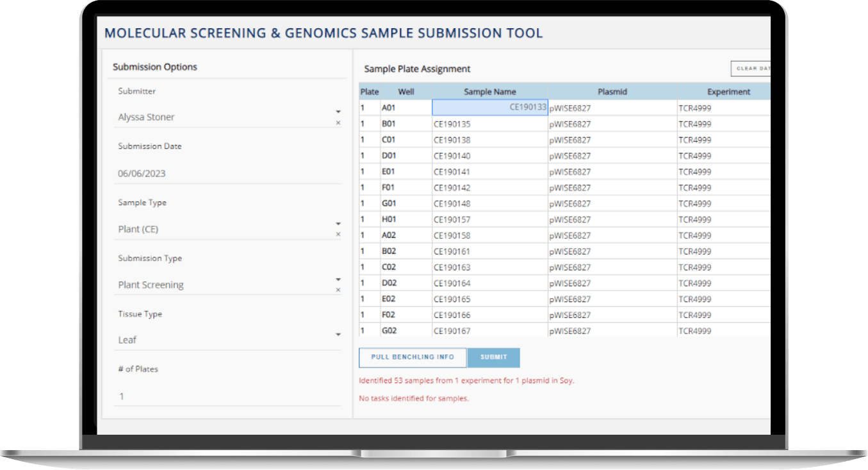Image resolution: width=868 pixels, height=470 pixels.
Task: Click the Submission Date field
Action: (227, 173)
